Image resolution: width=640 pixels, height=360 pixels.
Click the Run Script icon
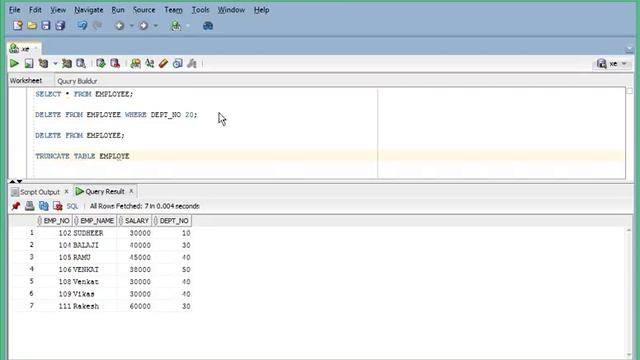(x=29, y=63)
